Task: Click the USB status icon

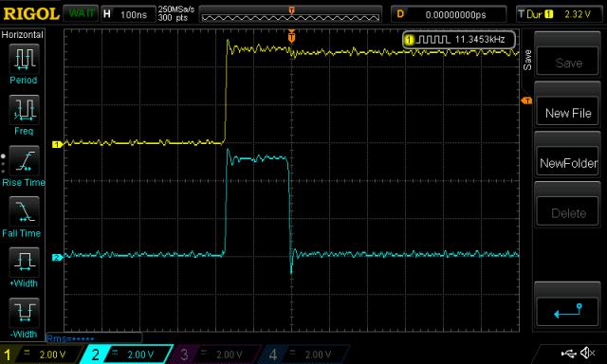Action: [x=568, y=353]
